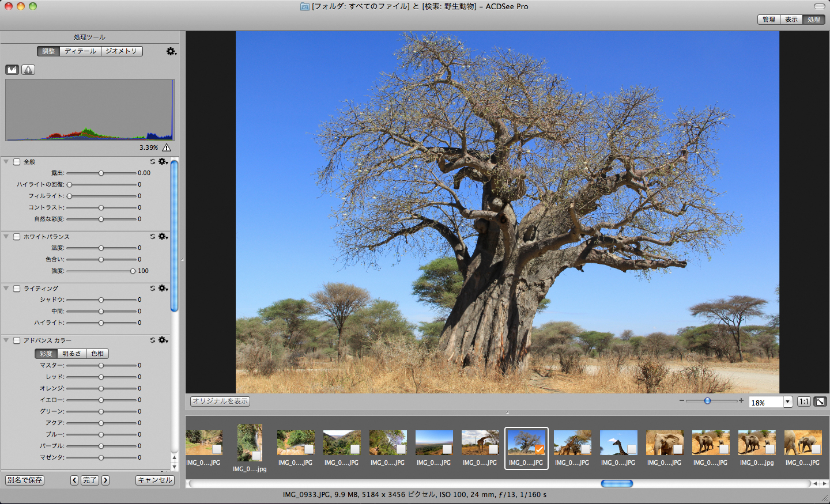Click the 18% zoom input field
Screen dimensions: 830x504
(766, 402)
